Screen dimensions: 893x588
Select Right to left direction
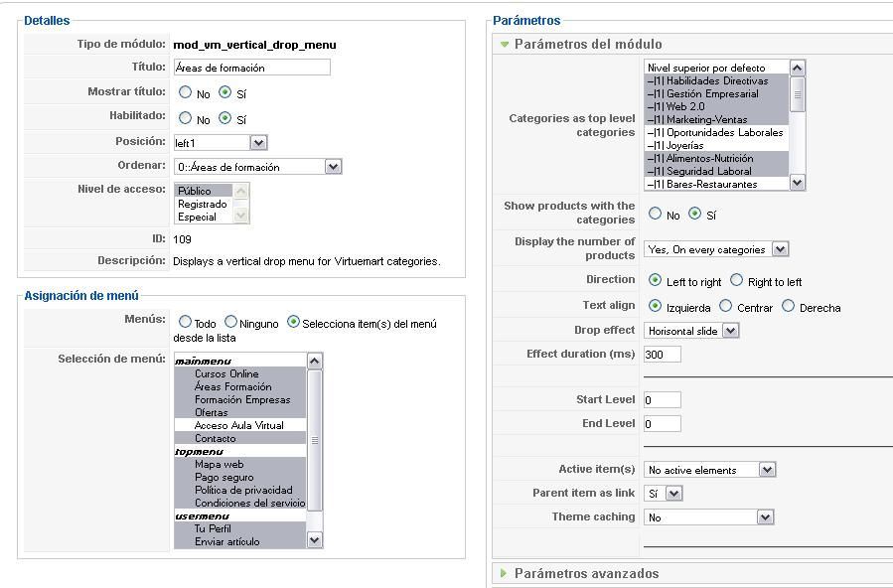pyautogui.click(x=736, y=280)
